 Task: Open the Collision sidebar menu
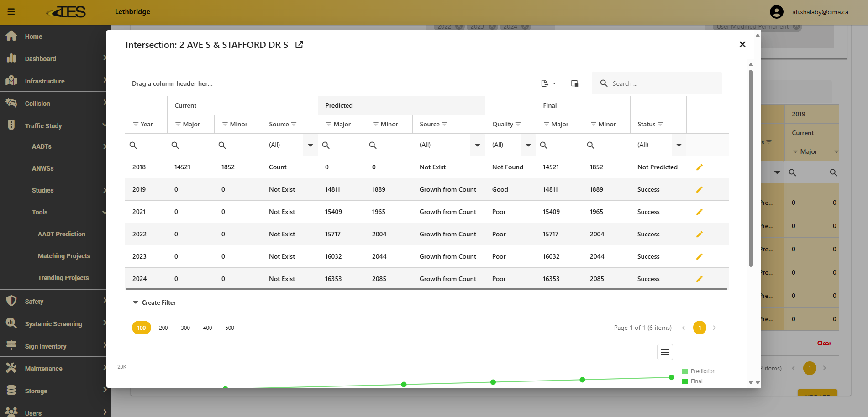tap(37, 104)
